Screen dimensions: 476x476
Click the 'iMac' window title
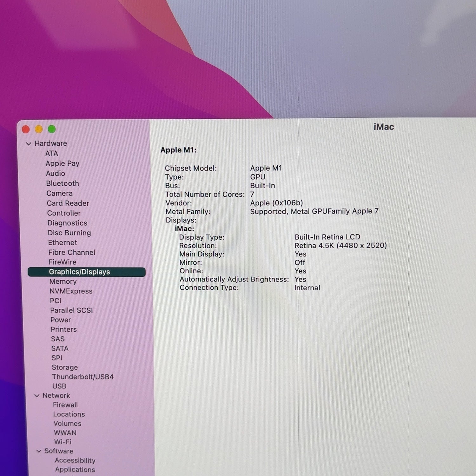(x=384, y=127)
